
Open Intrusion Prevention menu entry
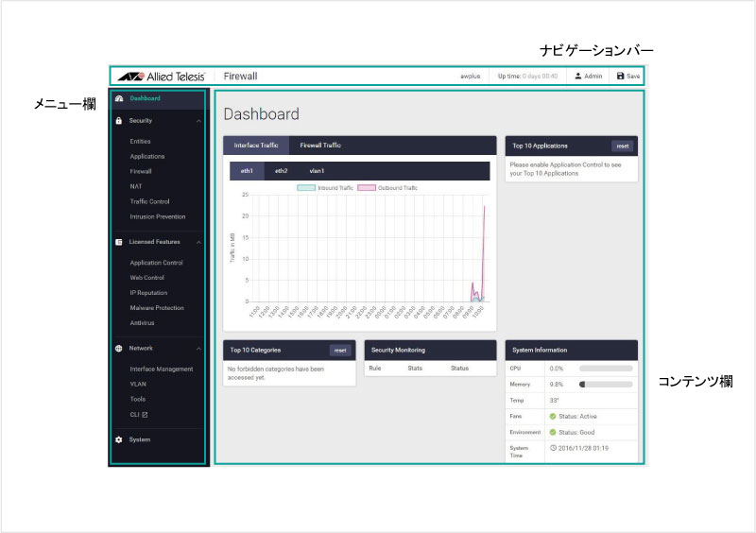pyautogui.click(x=158, y=216)
